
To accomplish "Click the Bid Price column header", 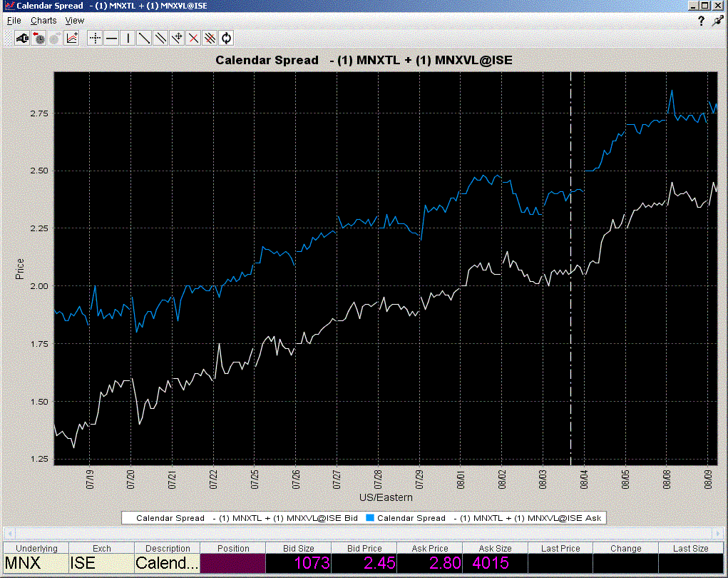I will pos(364,548).
